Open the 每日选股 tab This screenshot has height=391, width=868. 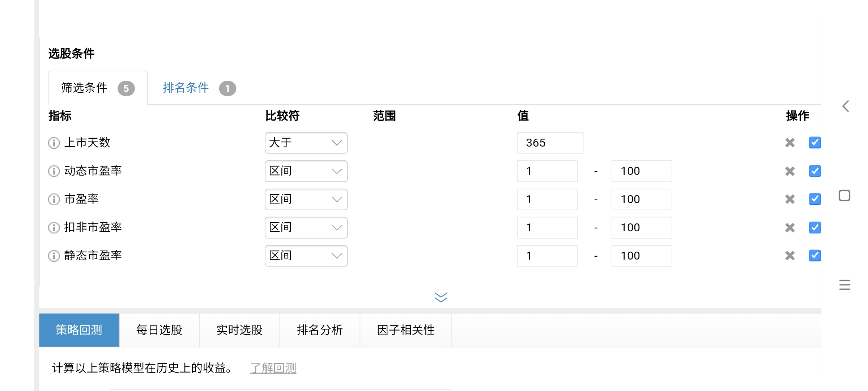159,330
